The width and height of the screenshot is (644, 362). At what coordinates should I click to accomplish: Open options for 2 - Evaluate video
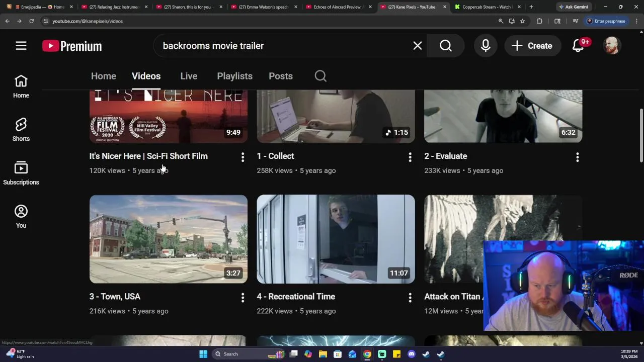[577, 157]
